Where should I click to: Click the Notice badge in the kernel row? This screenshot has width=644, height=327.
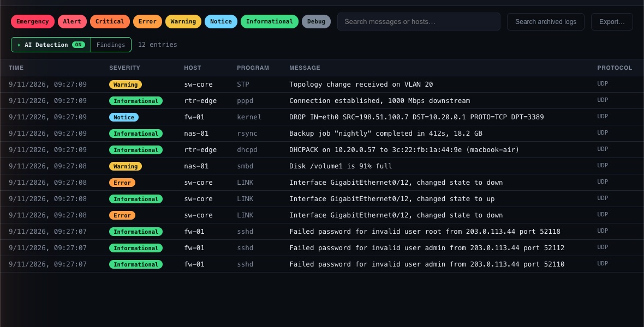pyautogui.click(x=124, y=117)
